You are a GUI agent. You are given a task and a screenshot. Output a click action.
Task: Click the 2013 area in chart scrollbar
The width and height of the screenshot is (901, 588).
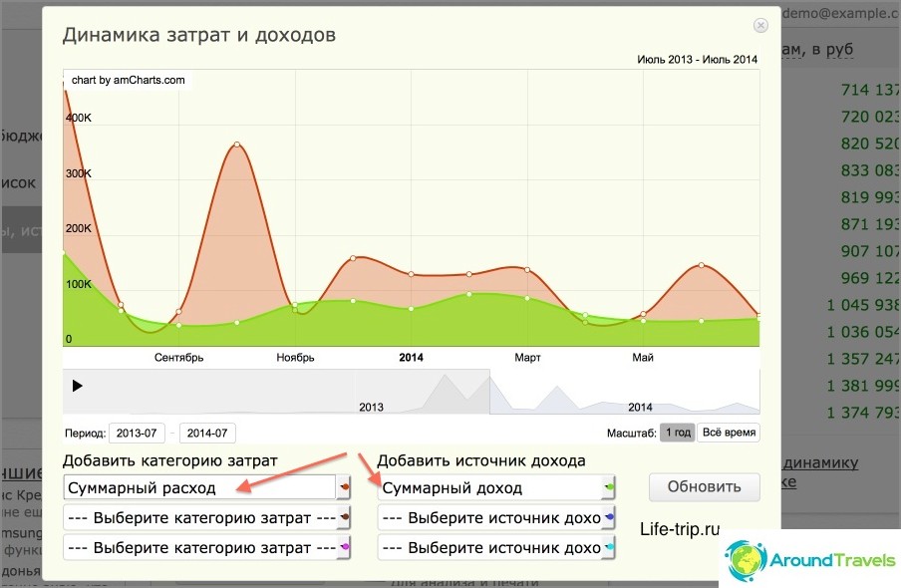pyautogui.click(x=371, y=407)
